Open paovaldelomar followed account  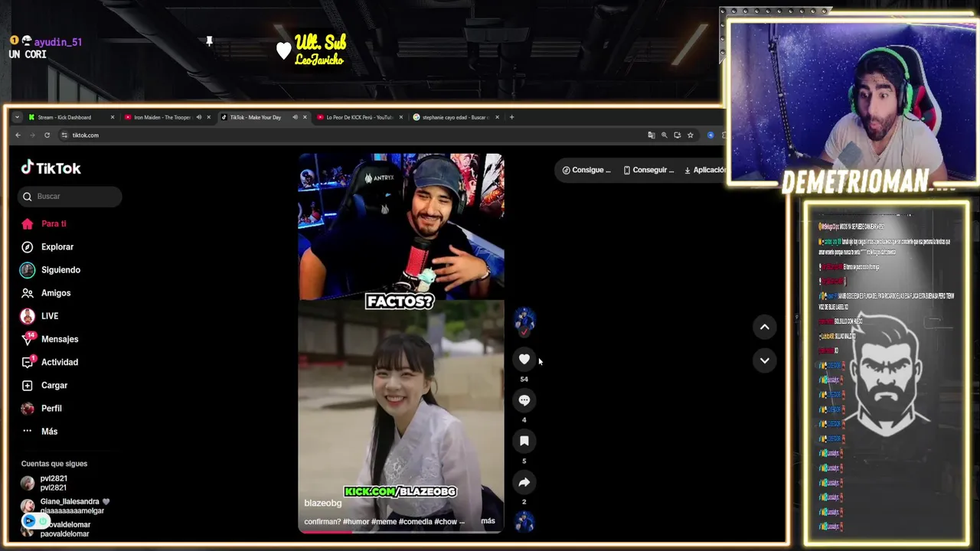(56, 529)
